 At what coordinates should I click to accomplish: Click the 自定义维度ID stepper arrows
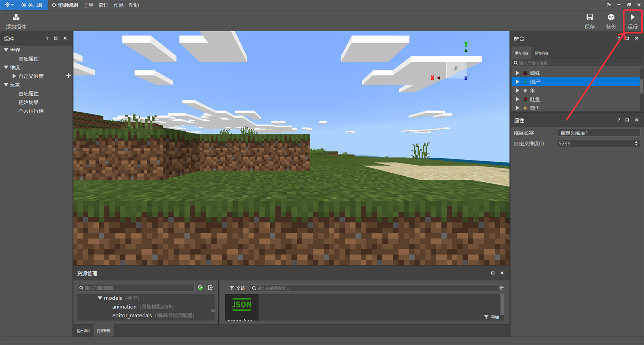(636, 144)
